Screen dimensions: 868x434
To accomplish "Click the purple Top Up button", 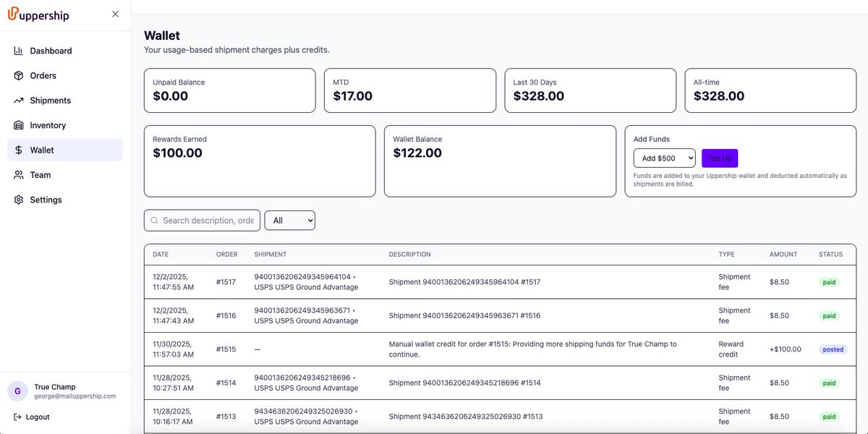I will coord(720,158).
